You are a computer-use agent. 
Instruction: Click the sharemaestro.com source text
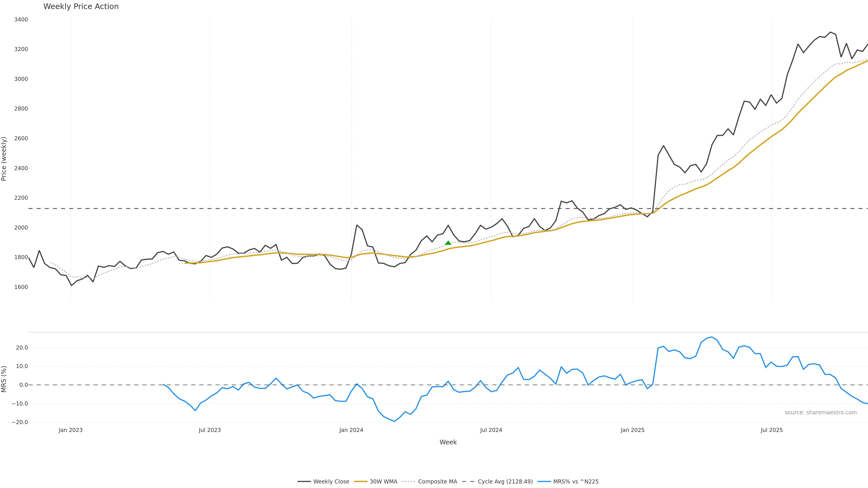coord(821,413)
